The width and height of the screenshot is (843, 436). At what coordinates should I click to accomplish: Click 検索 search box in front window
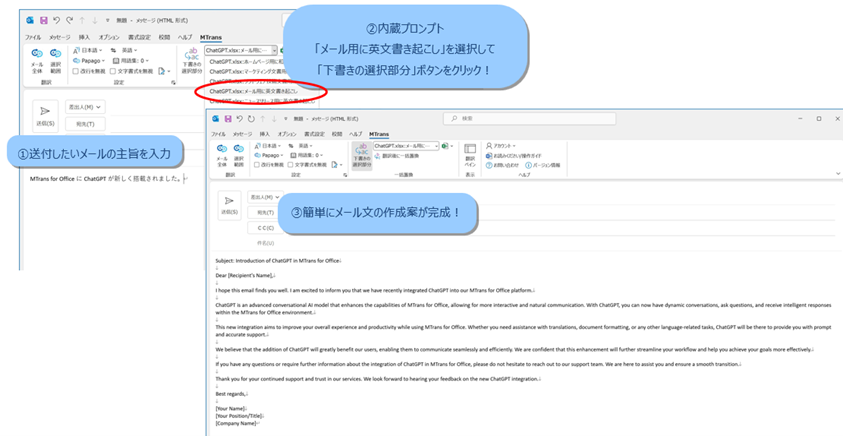point(530,118)
